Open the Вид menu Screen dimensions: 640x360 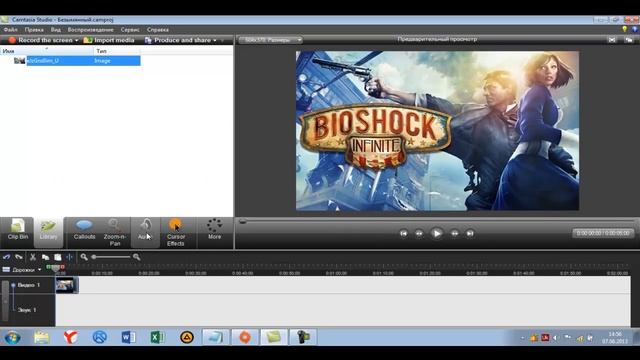click(56, 30)
